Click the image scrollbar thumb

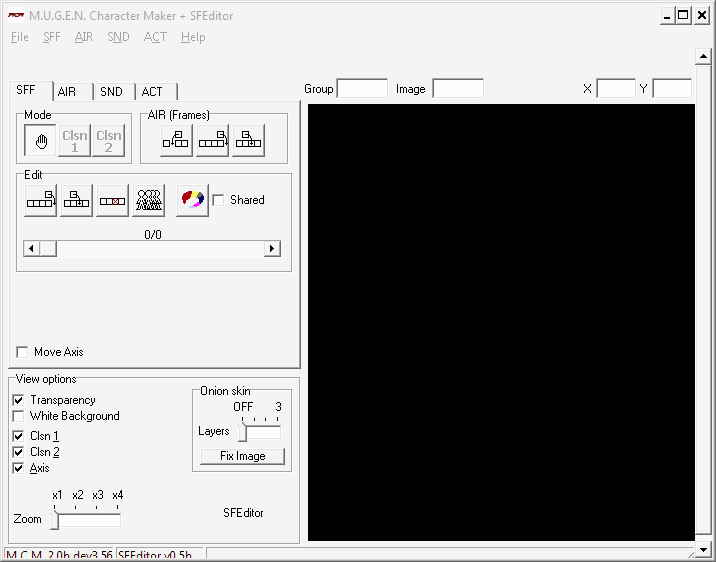(x=48, y=249)
